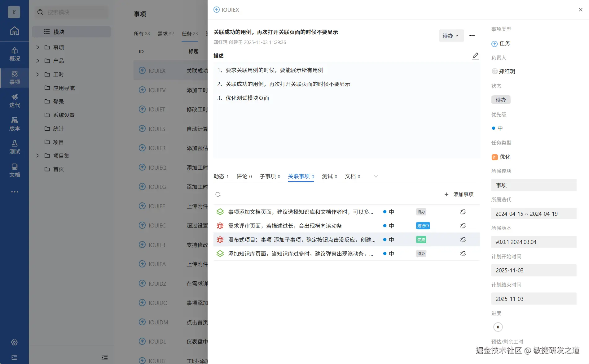
Task: Click the 搜索模块 search field
Action: (71, 12)
